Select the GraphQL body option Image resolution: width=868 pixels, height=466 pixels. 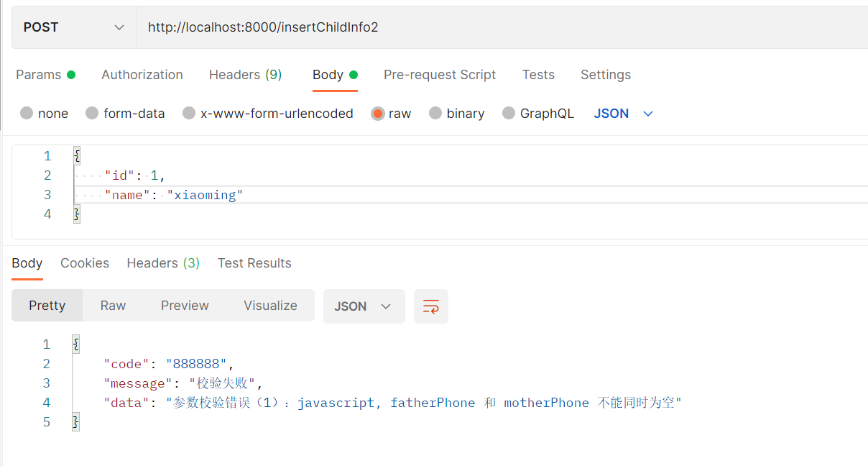pos(509,114)
